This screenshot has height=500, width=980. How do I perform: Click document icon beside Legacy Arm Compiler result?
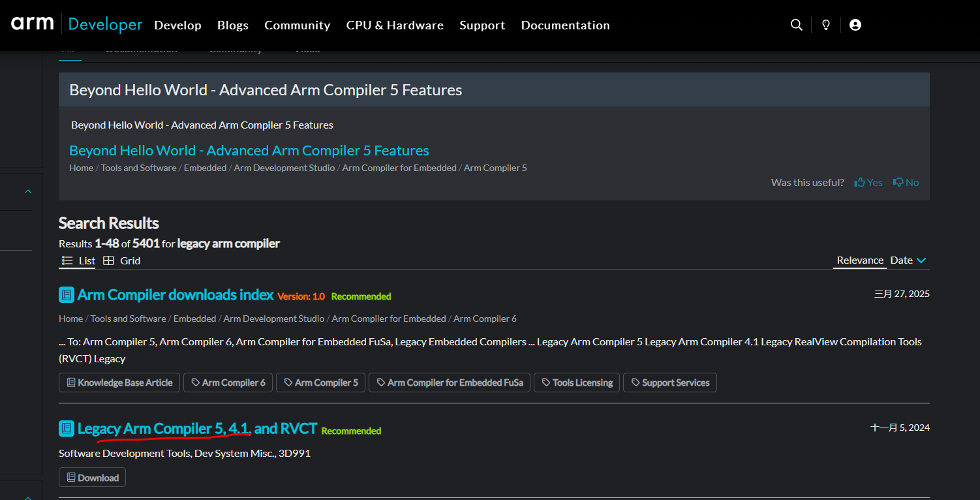(x=67, y=429)
